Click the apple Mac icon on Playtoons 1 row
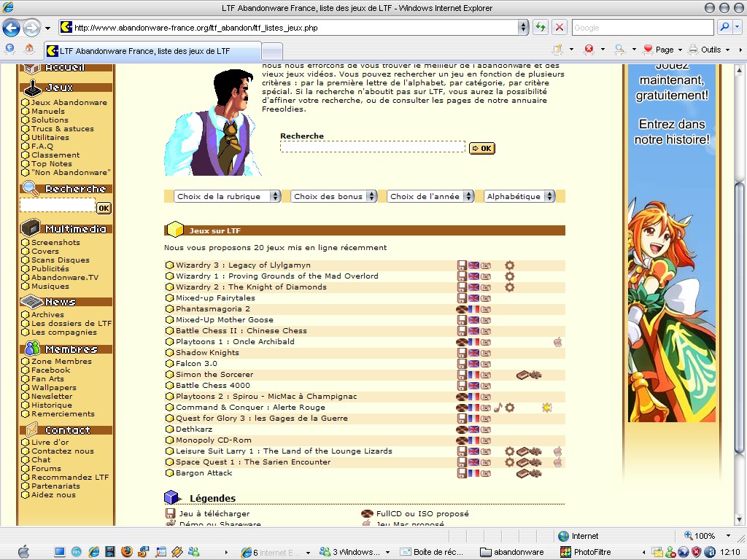The width and height of the screenshot is (747, 560). click(x=557, y=342)
